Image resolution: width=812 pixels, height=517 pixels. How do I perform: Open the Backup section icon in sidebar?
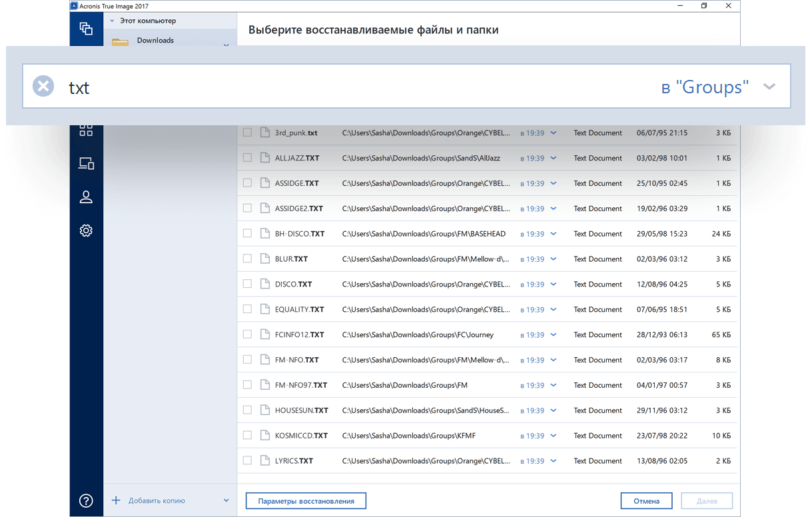point(86,29)
